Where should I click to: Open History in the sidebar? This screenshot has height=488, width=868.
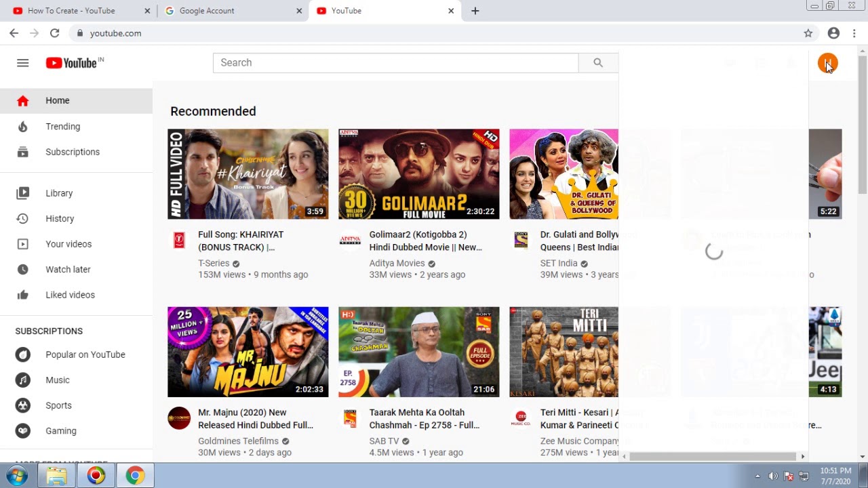click(x=76, y=218)
